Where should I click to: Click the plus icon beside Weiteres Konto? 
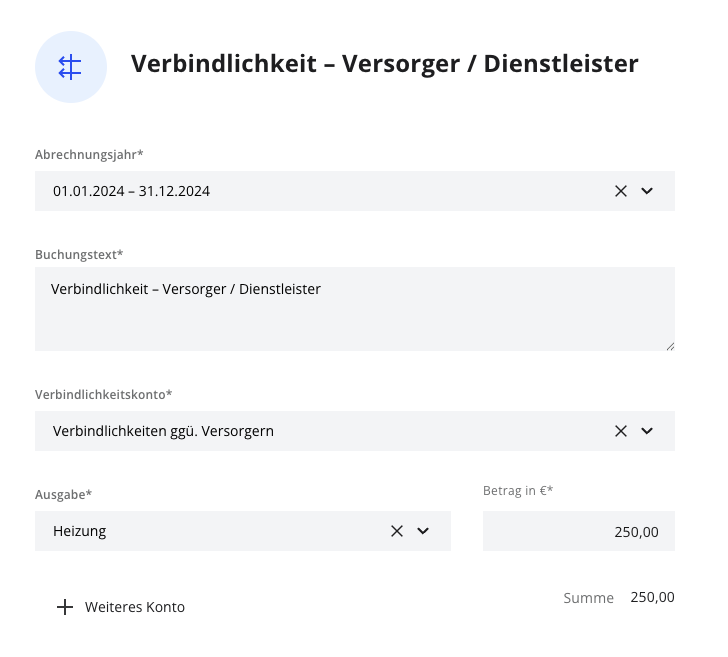(65, 607)
